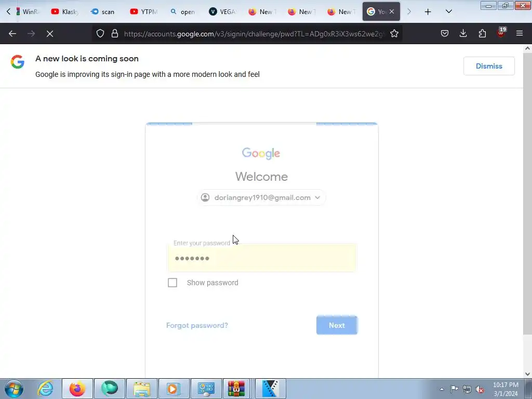Screen dimensions: 532x399
Task: Open the Windows Start menu
Action: [14, 389]
